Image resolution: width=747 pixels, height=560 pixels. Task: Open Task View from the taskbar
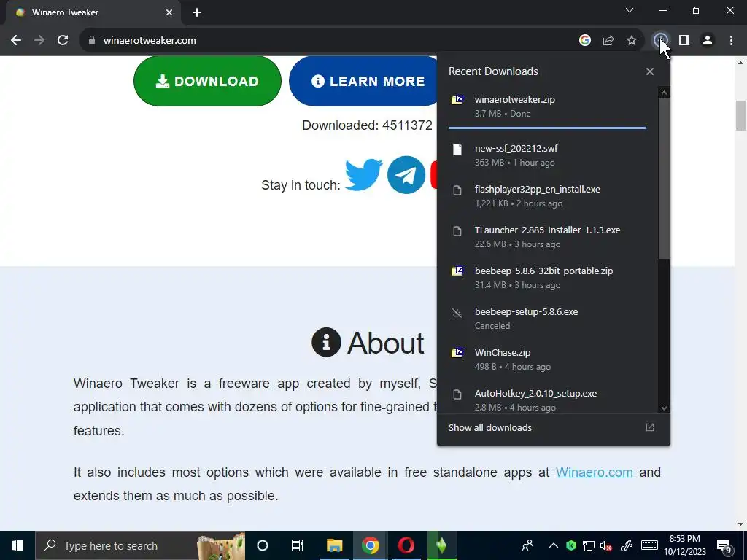298,545
